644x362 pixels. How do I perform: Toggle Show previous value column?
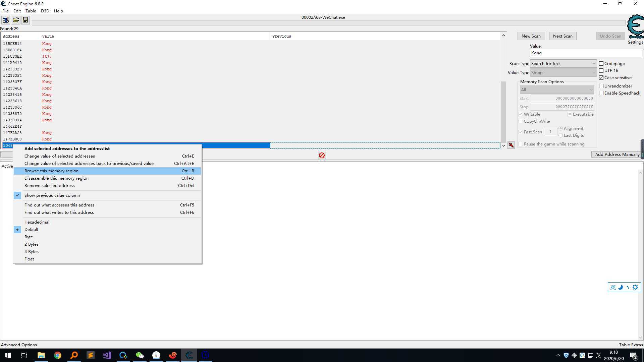click(x=107, y=195)
